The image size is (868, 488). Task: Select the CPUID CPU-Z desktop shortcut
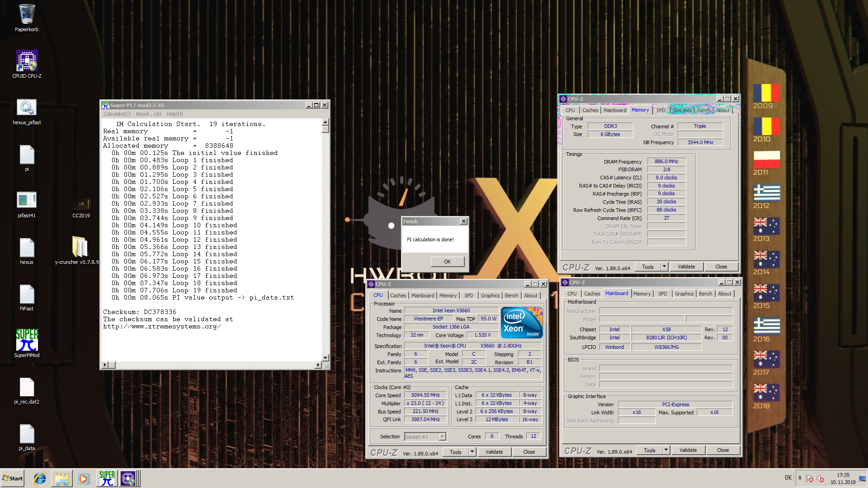(27, 64)
